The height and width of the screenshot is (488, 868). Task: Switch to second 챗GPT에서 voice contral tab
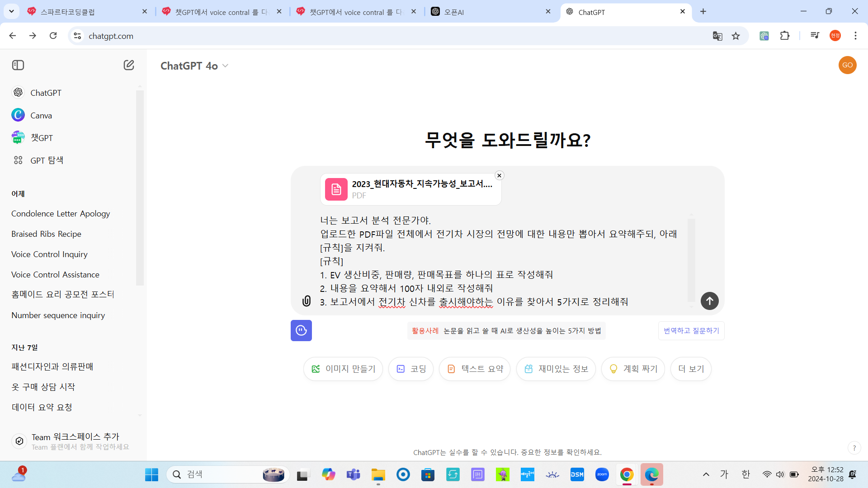pos(357,12)
